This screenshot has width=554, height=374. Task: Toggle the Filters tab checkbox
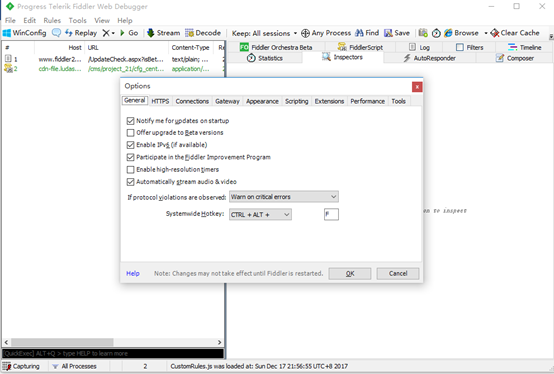tap(459, 47)
